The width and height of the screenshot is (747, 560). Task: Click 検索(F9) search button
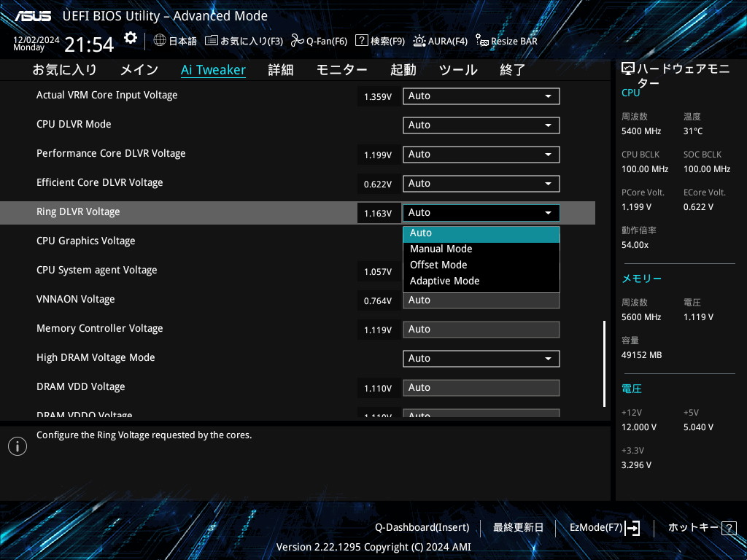pyautogui.click(x=388, y=41)
